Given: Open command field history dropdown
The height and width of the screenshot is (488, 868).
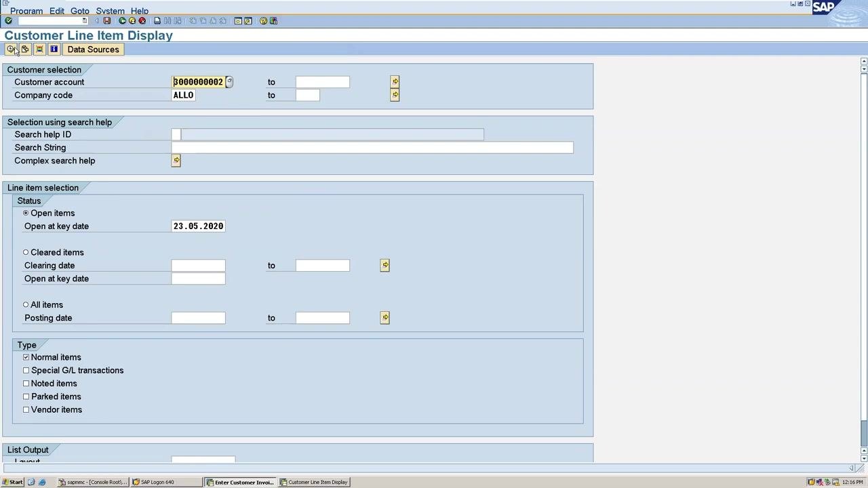Looking at the screenshot, I should click(84, 21).
